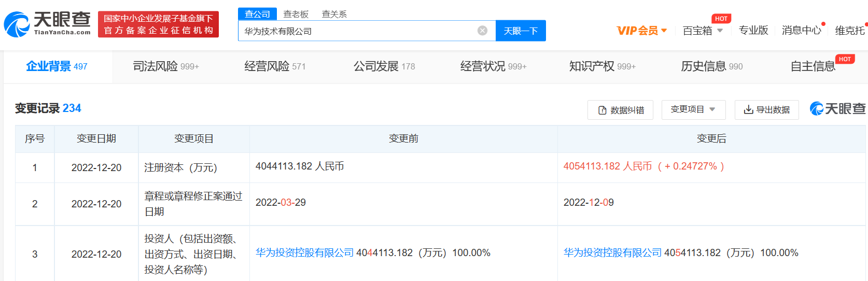Switch to the 自主信息 tab
868x281 pixels.
click(x=813, y=66)
